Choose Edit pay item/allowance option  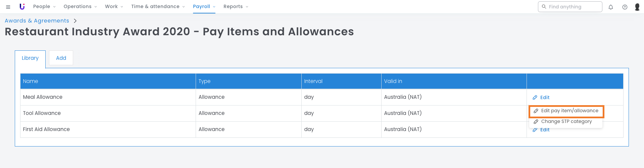tap(569, 111)
